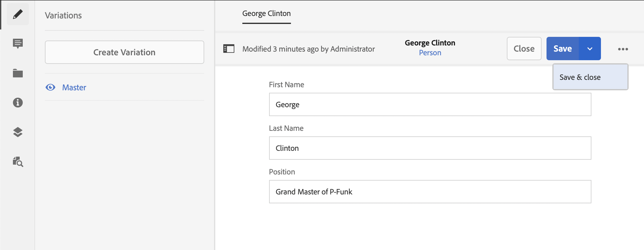This screenshot has width=644, height=250.
Task: Open the Annotations comment icon
Action: point(18,44)
